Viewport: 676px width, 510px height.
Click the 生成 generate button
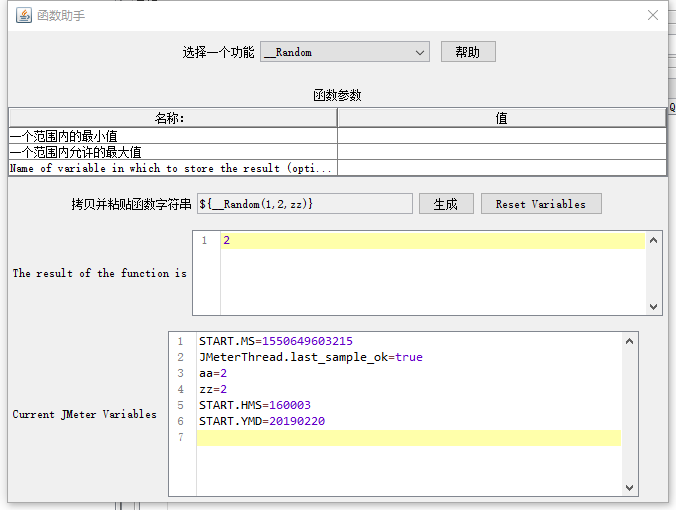pos(446,204)
